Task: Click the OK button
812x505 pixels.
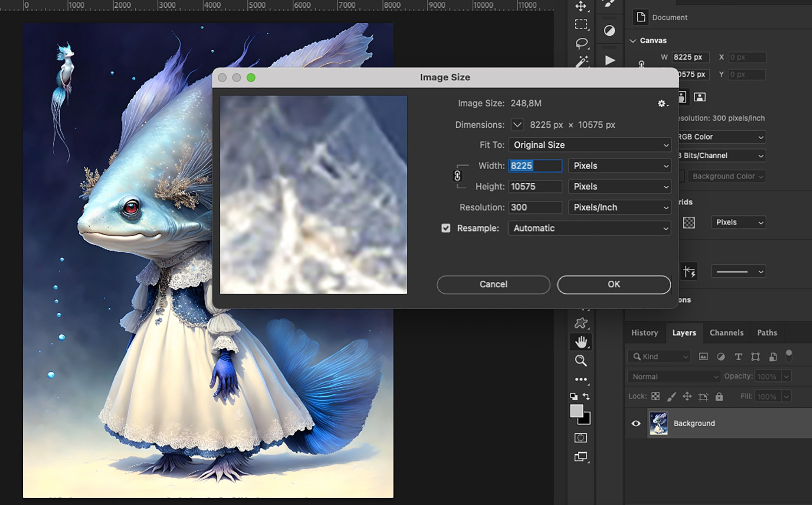Action: pyautogui.click(x=613, y=284)
